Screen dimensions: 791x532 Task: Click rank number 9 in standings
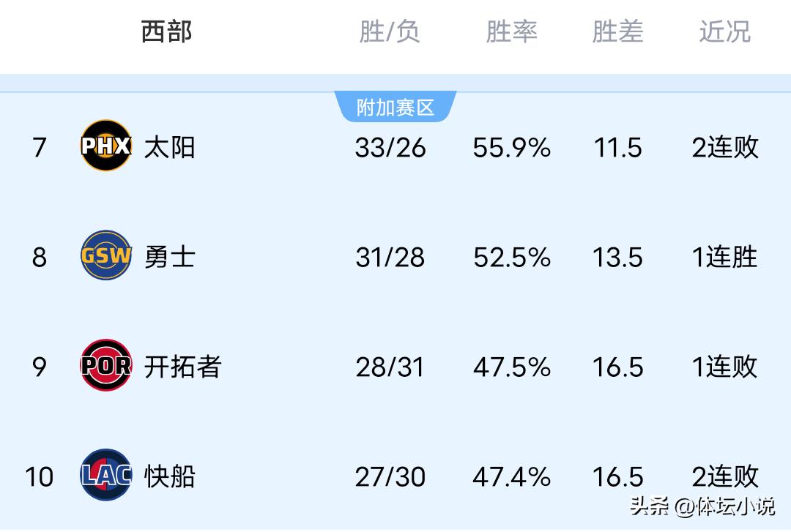click(x=40, y=367)
